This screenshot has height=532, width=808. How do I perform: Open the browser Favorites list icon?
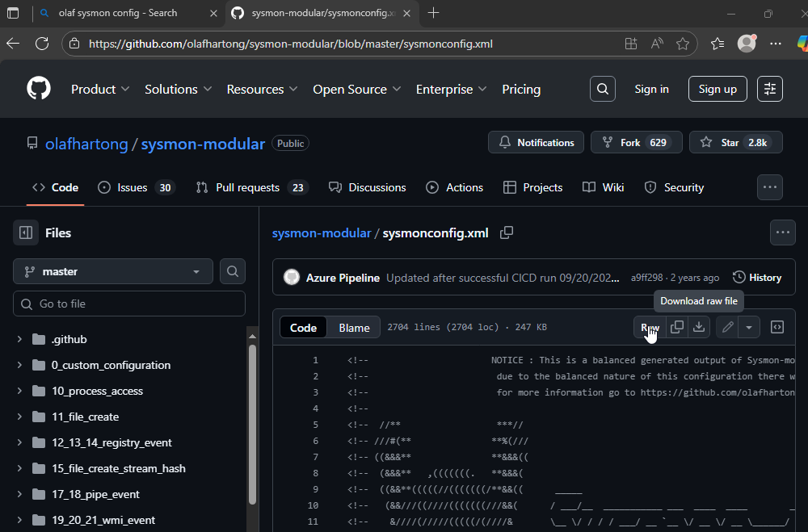[718, 44]
